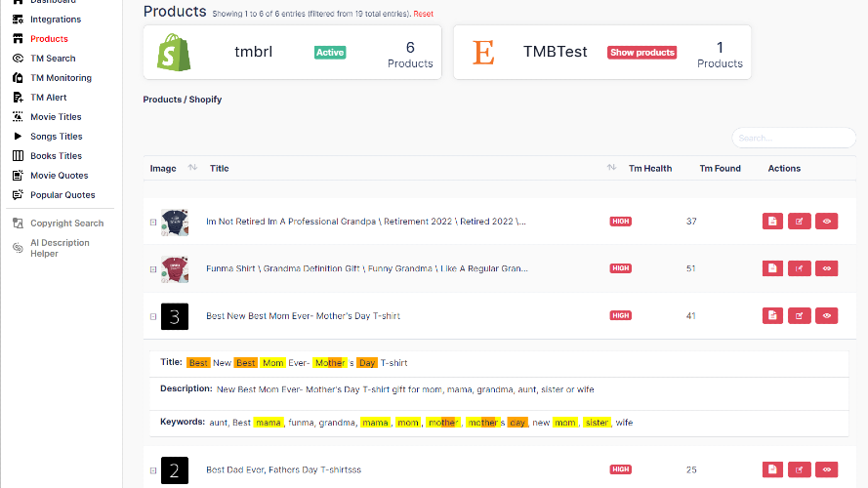The width and height of the screenshot is (868, 488).
Task: Collapse the Best Mom Ever row details
Action: [x=153, y=316]
